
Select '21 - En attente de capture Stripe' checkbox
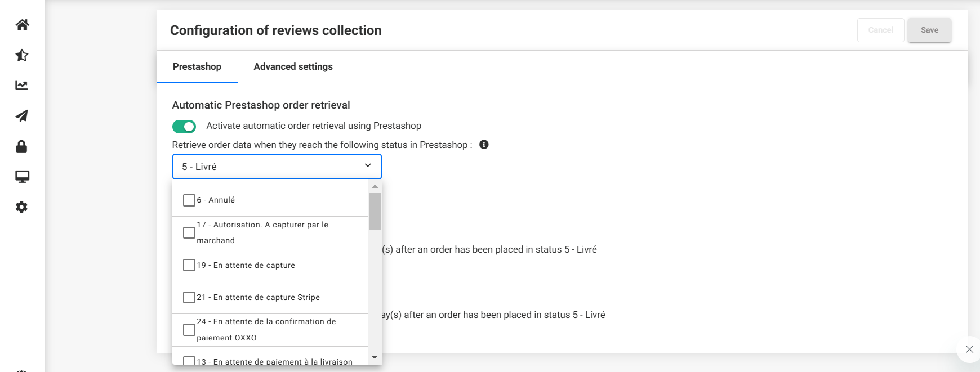(x=189, y=297)
